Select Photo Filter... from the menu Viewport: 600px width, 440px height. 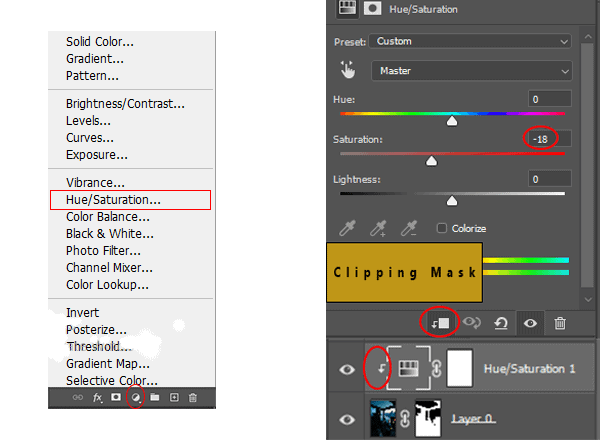103,251
